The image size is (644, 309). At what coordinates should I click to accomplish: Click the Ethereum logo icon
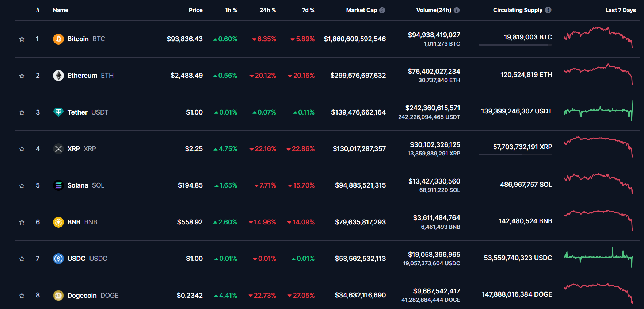point(58,76)
